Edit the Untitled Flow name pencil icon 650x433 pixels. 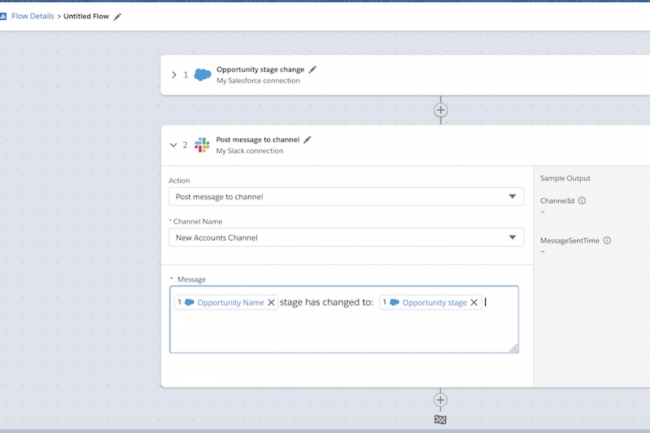tap(118, 17)
